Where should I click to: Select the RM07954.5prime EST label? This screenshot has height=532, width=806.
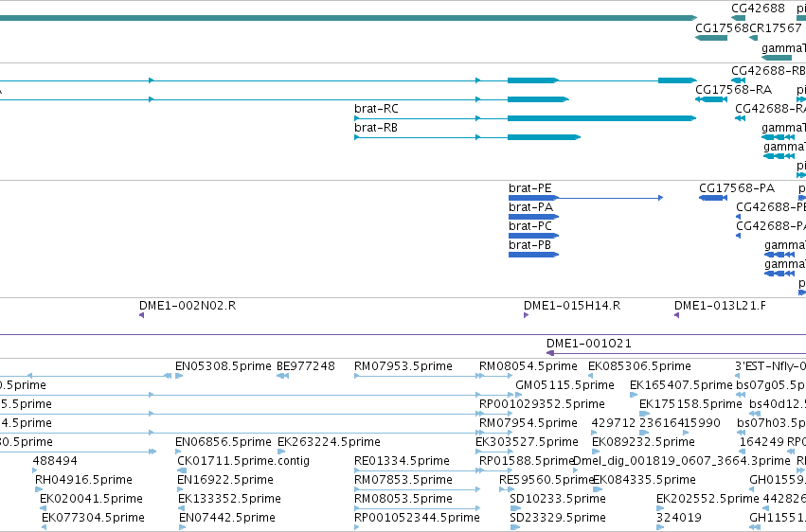click(528, 423)
